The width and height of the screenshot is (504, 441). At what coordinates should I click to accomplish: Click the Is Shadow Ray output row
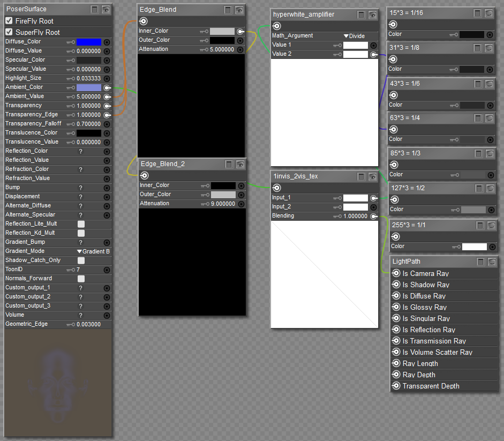(426, 285)
